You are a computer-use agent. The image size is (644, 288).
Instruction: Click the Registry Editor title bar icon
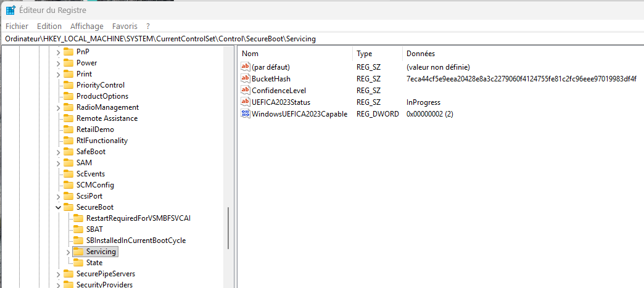(10, 10)
